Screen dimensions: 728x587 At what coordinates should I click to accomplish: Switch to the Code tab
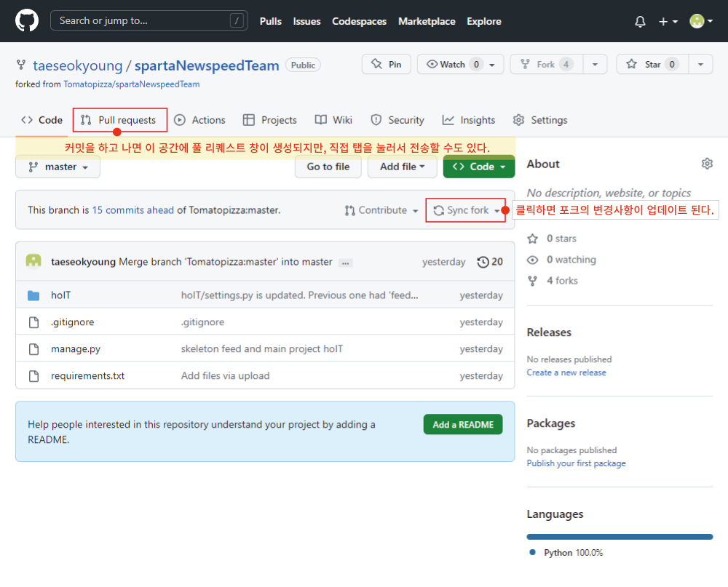[x=41, y=120]
